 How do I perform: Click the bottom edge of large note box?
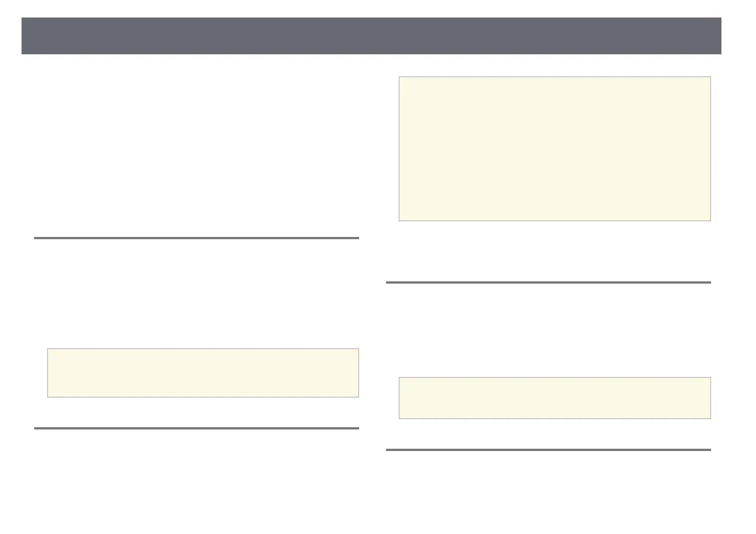pos(555,221)
